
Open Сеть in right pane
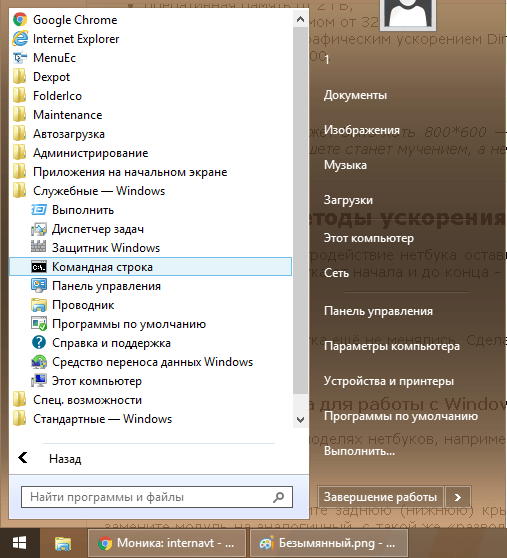[x=336, y=273]
